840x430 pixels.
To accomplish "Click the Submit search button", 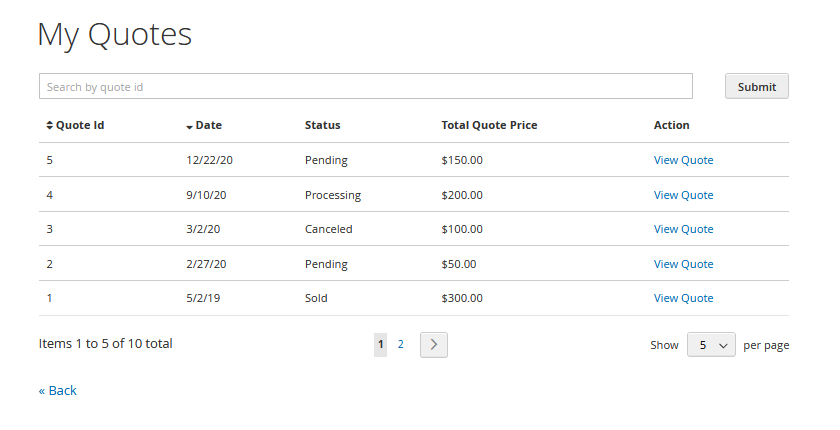I will (756, 86).
